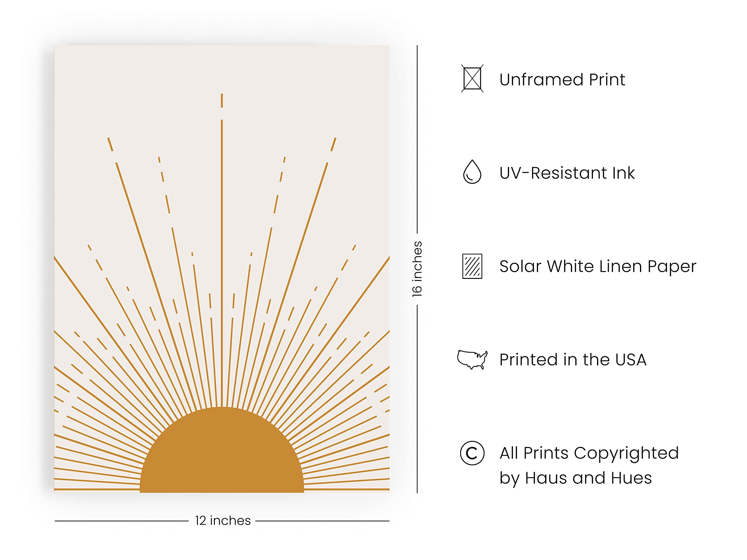Click the long vertical center sun ray
Viewport: 747px width, 560px height.
coord(222,263)
